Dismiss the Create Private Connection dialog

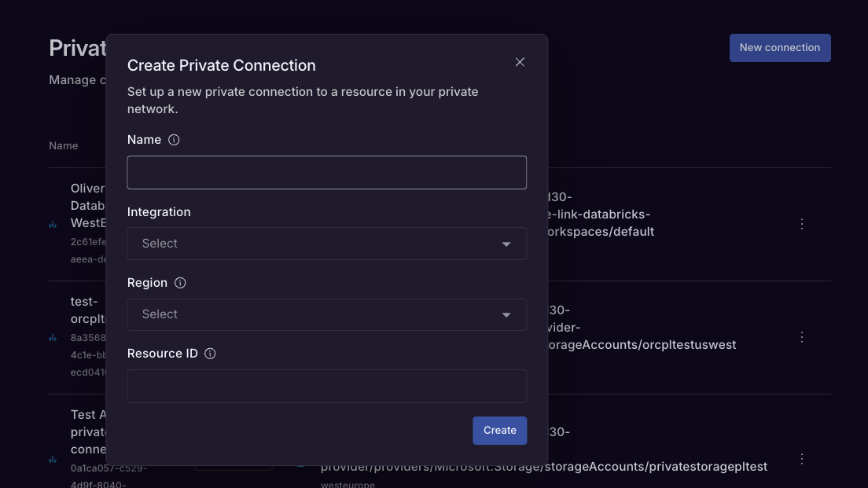520,61
